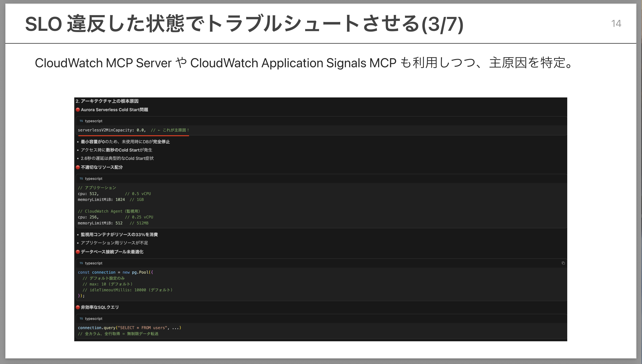Click the bullet 2.6秒の遅延は典型的なCold Start症状
Viewport: 642px width, 364px height.
tap(117, 158)
